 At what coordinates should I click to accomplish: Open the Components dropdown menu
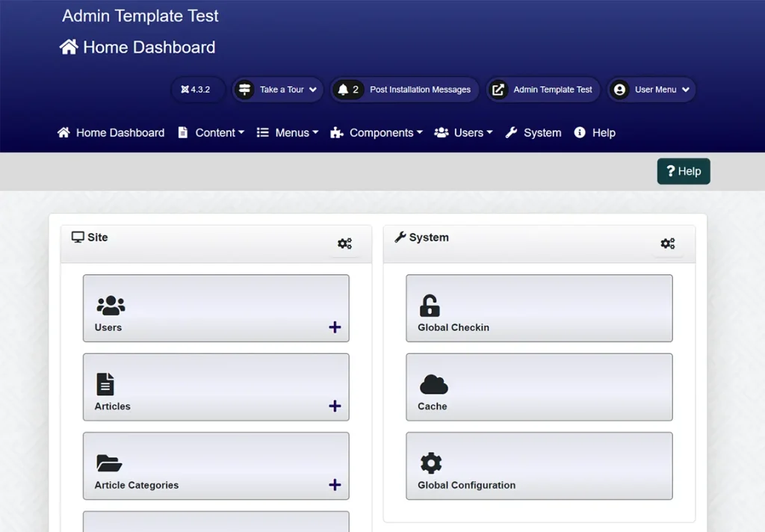[377, 133]
